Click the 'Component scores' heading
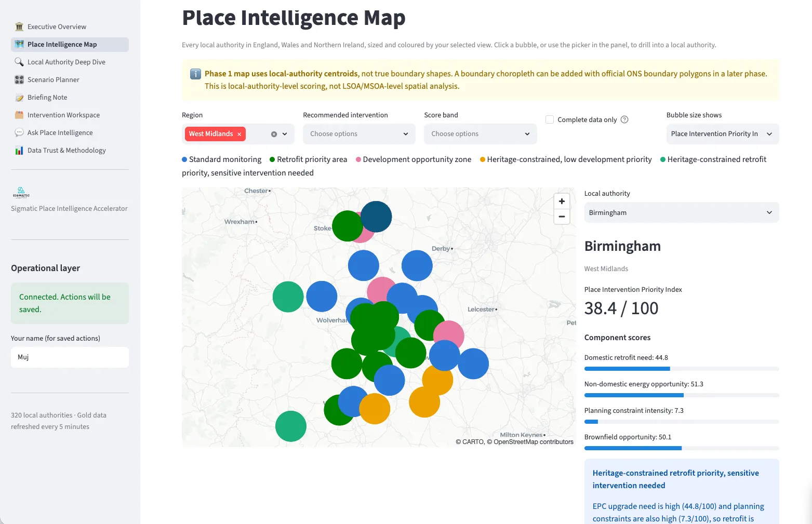Image resolution: width=812 pixels, height=524 pixels. coord(617,338)
